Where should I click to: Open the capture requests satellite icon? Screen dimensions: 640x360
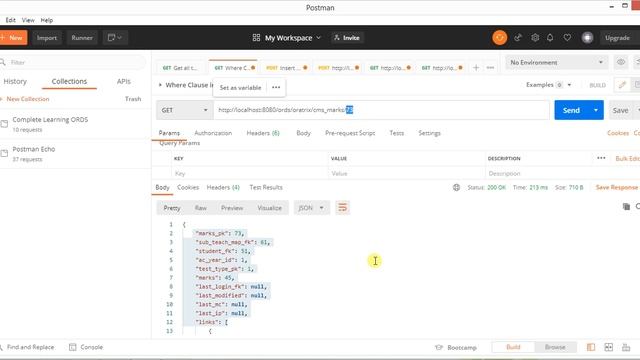(x=518, y=38)
